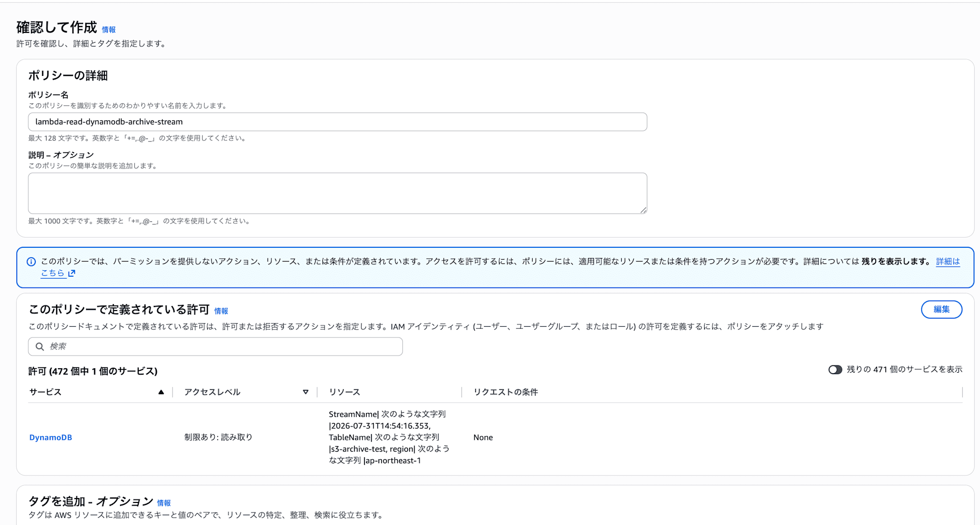Click the リクエストの条件 column header
The width and height of the screenshot is (980, 525).
[x=506, y=392]
